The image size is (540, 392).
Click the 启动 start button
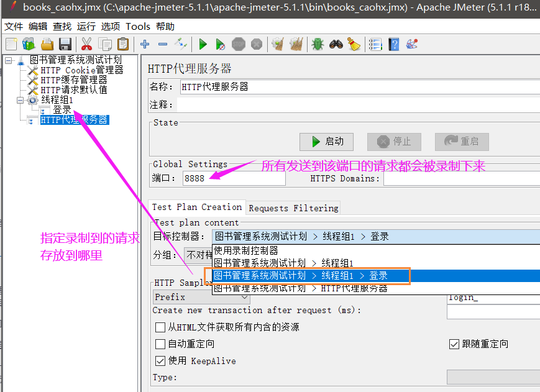[x=326, y=142]
